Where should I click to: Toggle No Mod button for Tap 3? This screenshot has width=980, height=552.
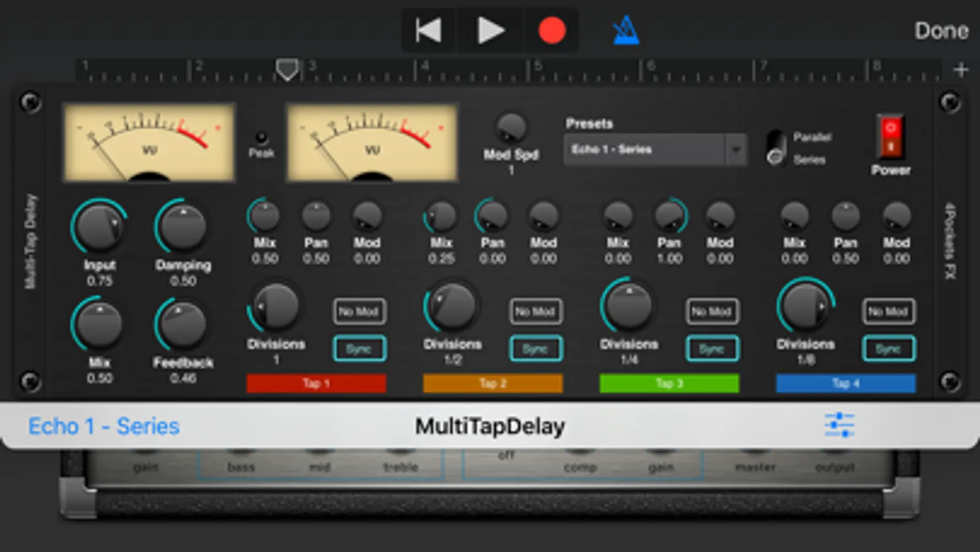pos(712,312)
